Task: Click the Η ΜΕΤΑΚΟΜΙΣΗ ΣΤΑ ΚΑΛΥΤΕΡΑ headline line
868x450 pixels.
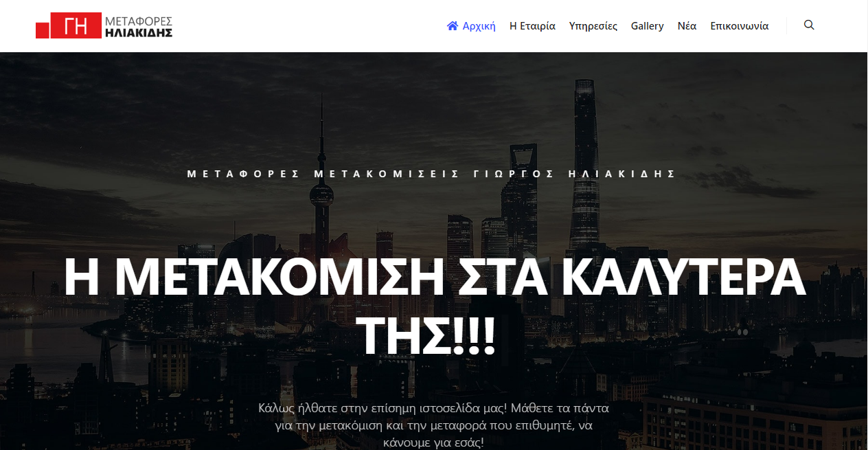Action: coord(434,277)
